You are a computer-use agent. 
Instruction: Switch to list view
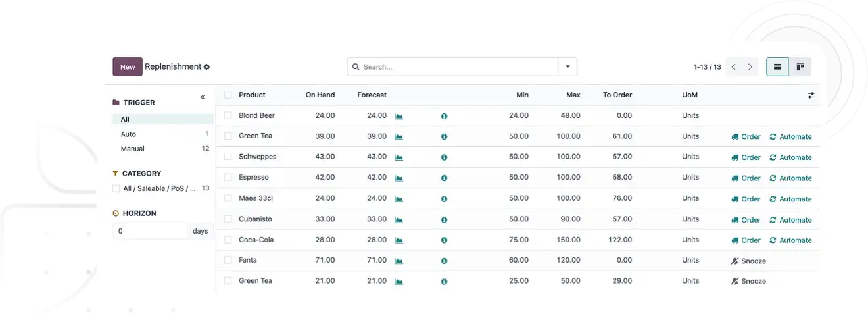point(777,66)
